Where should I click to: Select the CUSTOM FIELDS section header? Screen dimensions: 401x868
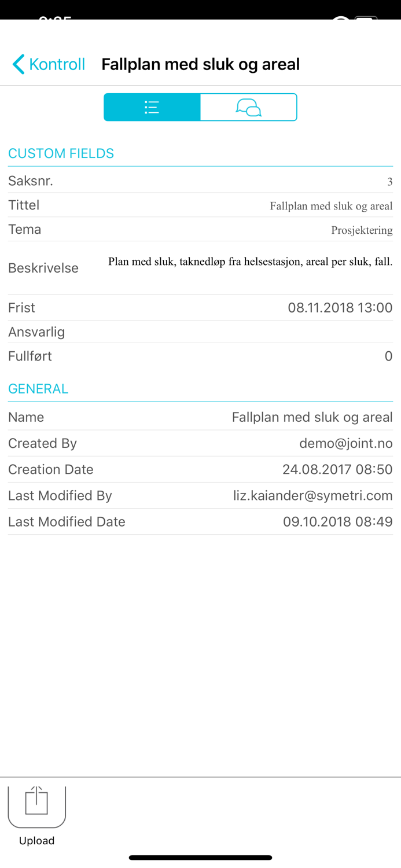click(61, 153)
